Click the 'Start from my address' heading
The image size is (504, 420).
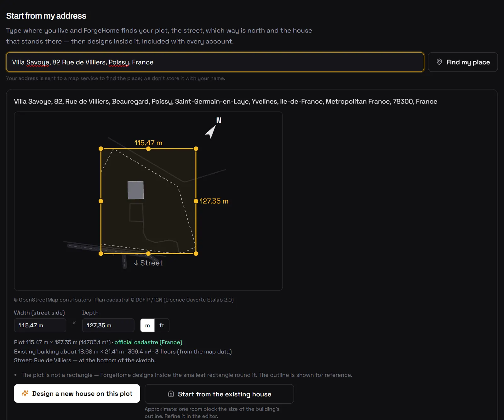[x=46, y=16]
